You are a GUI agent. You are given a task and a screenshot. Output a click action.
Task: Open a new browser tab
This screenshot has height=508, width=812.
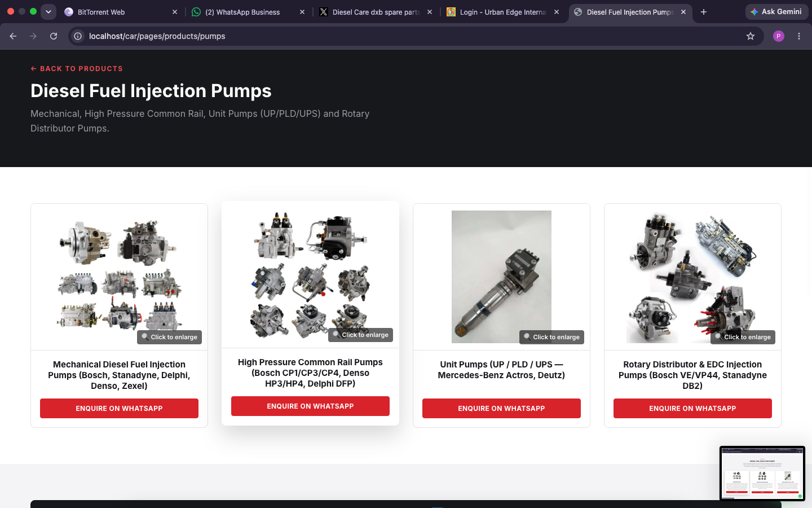pyautogui.click(x=704, y=12)
